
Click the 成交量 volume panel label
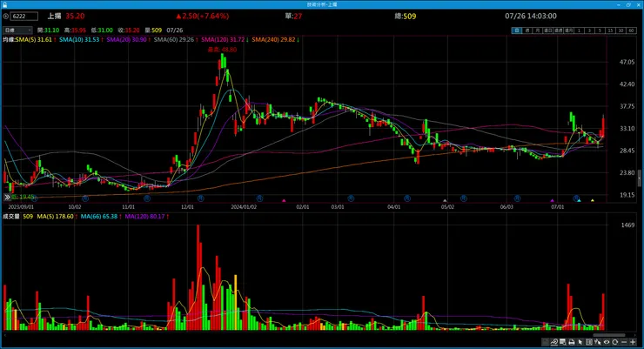point(11,217)
